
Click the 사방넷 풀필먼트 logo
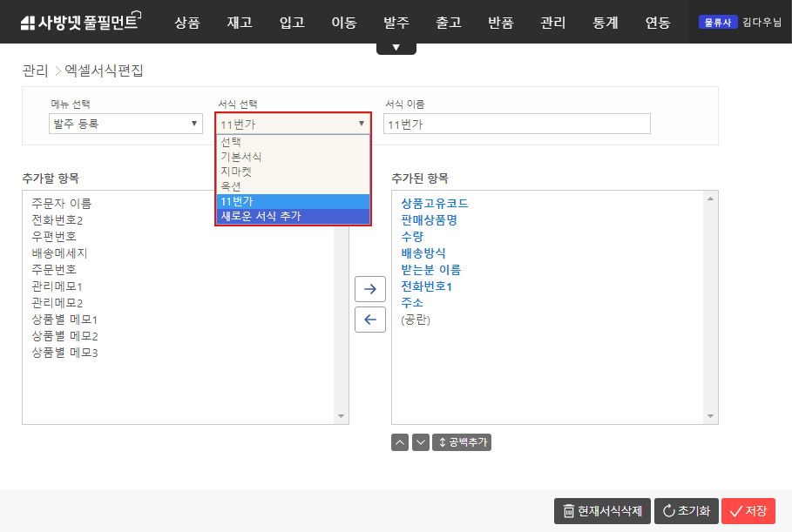(80, 23)
